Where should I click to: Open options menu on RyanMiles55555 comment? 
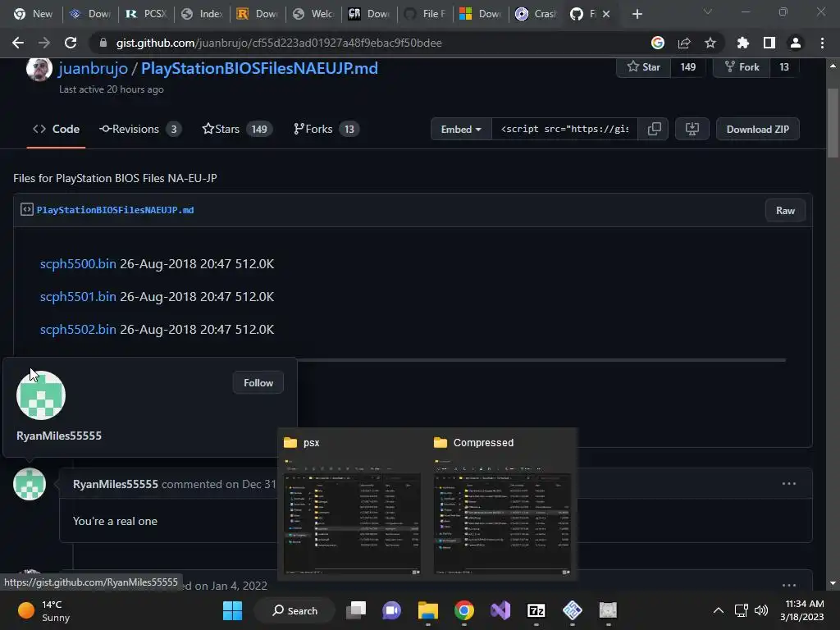click(x=789, y=484)
